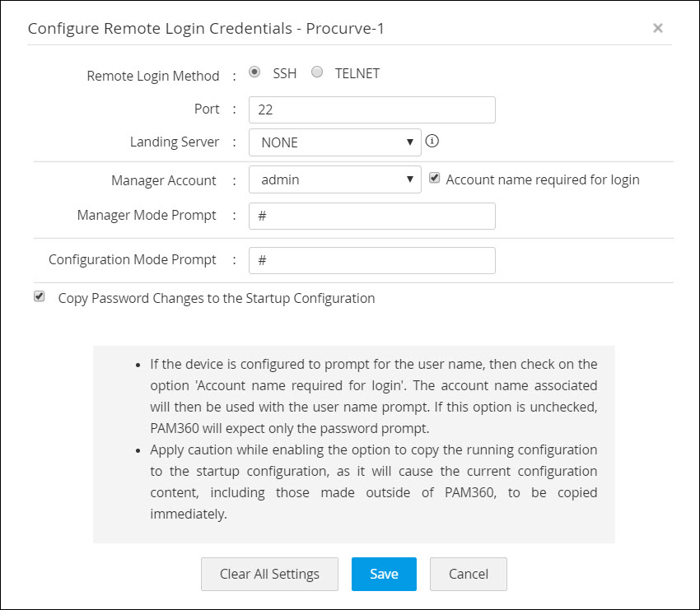Screen dimensions: 700x610
Task: Focus the Port input field
Action: point(371,109)
